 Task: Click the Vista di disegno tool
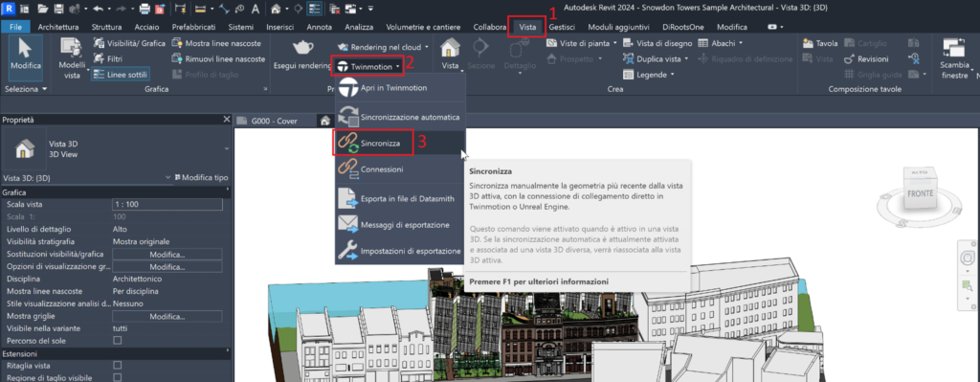[657, 43]
